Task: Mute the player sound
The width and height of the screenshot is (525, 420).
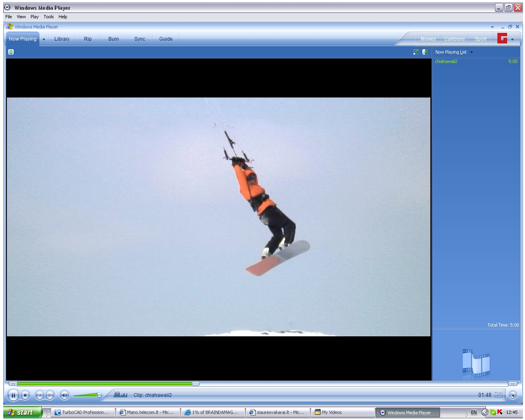Action: pos(64,395)
